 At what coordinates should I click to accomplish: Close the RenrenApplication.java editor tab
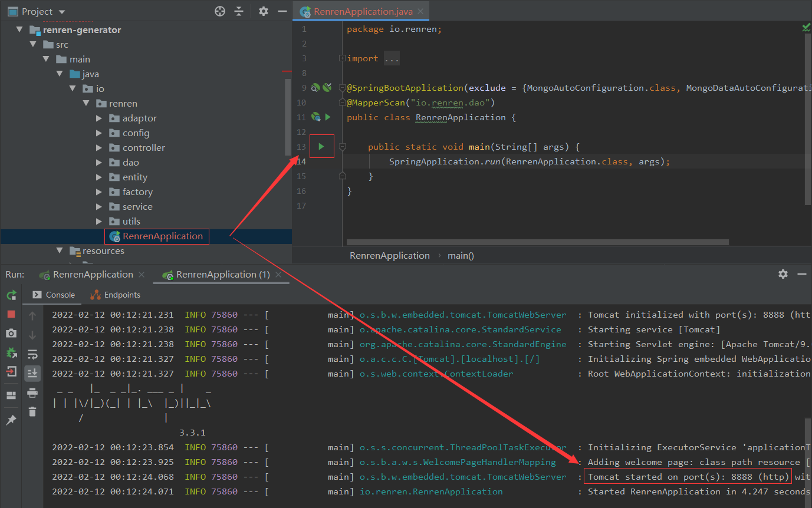click(x=420, y=11)
